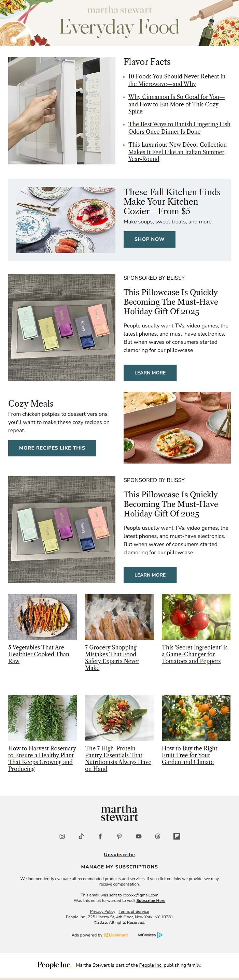Open the Privacy Policy link

coord(102,911)
